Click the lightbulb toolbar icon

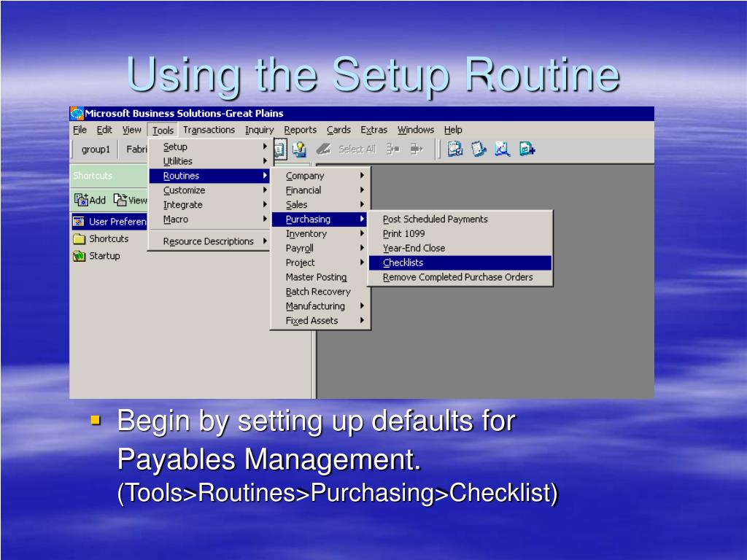(299, 149)
